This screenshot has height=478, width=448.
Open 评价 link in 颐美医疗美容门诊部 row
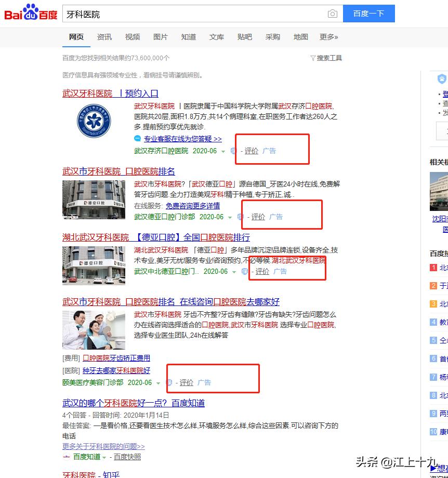point(187,382)
